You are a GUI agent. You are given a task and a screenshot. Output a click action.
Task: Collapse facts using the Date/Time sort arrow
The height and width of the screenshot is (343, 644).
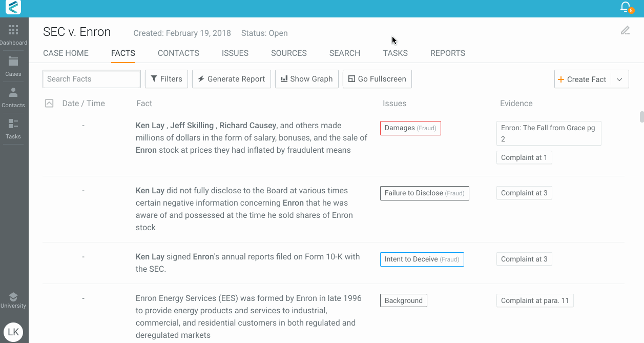(49, 103)
